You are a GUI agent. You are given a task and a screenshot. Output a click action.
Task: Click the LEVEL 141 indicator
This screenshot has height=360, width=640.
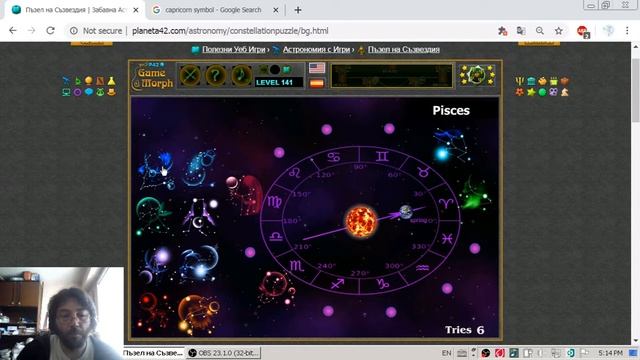pyautogui.click(x=279, y=82)
